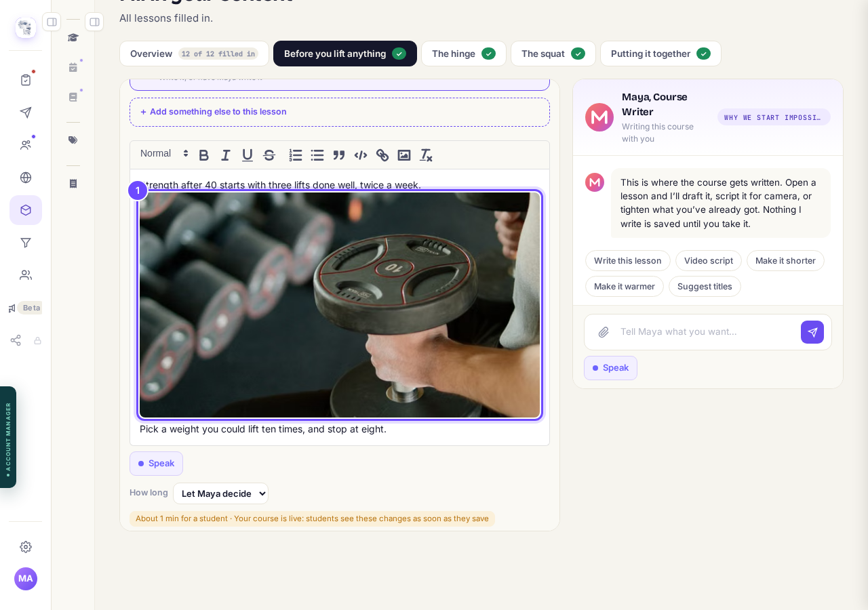Apply italic formatting in the lesson editor
868x610 pixels.
[226, 155]
